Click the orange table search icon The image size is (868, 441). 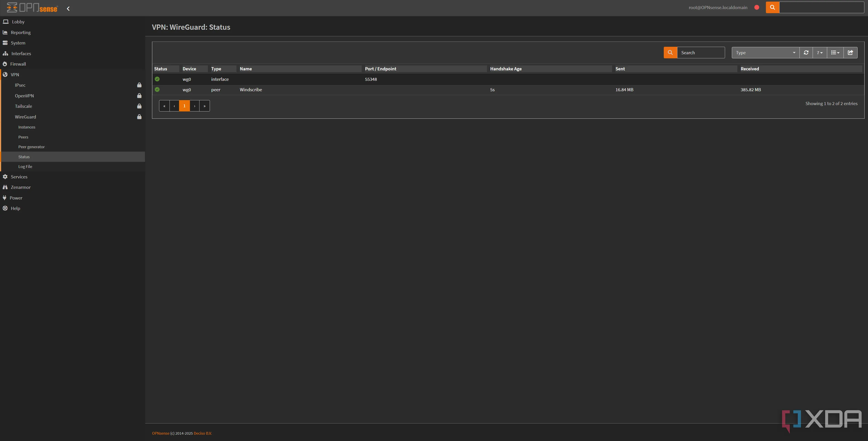[670, 53]
